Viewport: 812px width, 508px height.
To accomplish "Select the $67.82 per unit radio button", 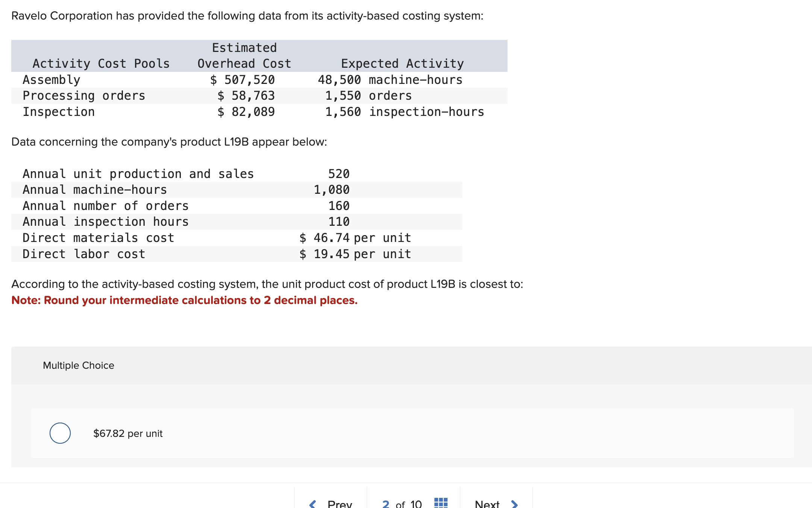I will (60, 433).
